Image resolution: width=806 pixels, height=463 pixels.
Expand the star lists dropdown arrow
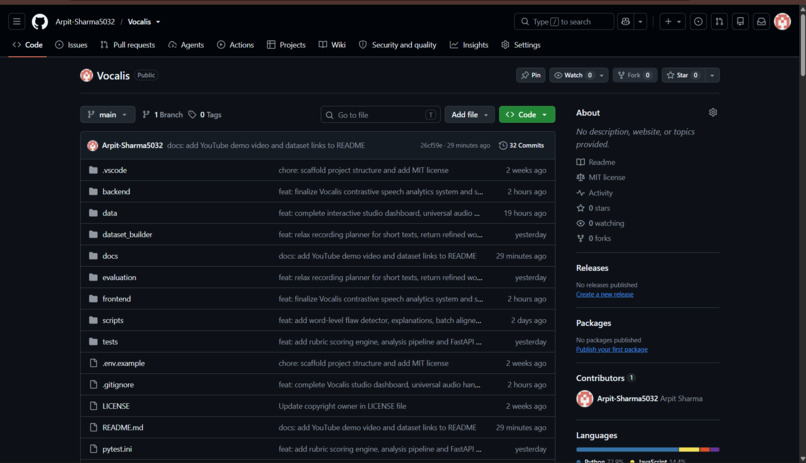tap(712, 75)
